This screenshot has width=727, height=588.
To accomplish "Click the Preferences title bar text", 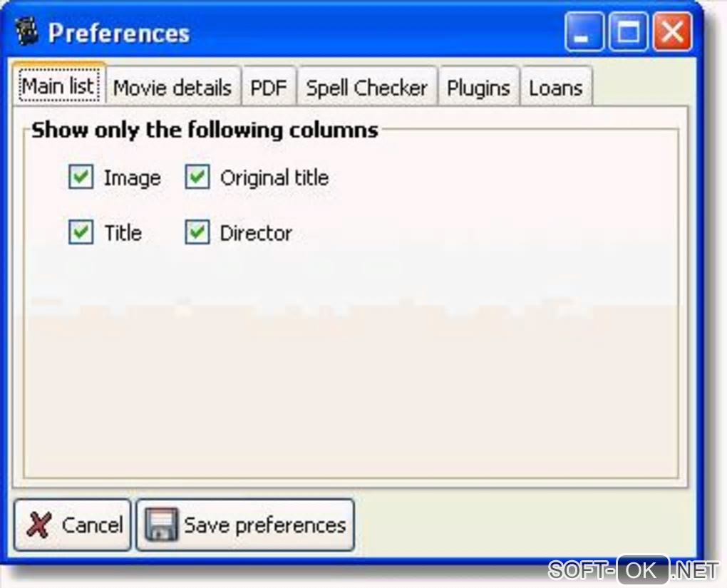I will tap(119, 33).
